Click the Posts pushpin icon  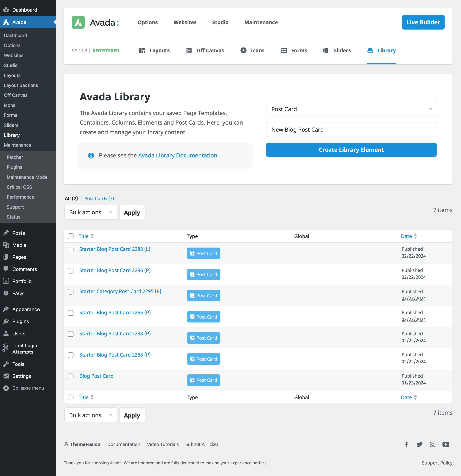coord(6,233)
